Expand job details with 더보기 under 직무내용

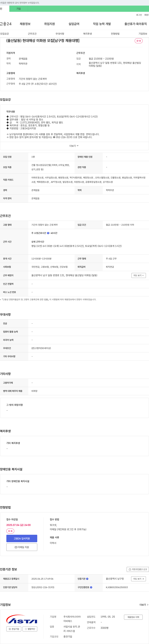pyautogui.click(x=74, y=146)
